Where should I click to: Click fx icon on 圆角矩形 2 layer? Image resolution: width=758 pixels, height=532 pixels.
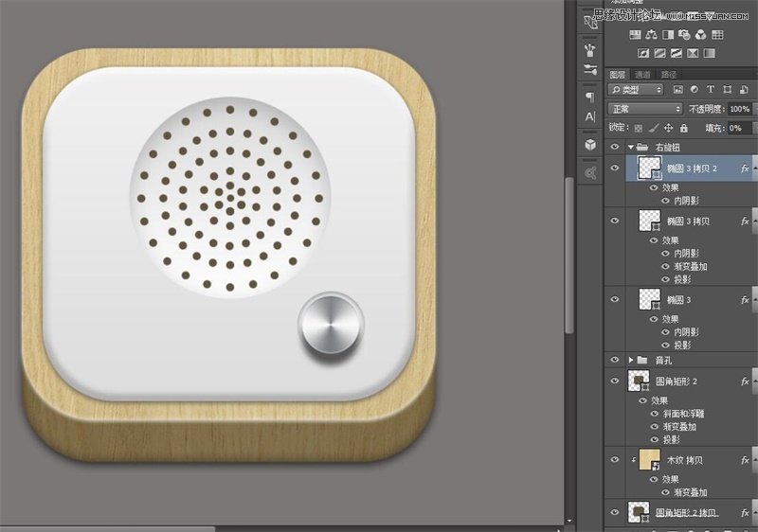click(x=745, y=381)
